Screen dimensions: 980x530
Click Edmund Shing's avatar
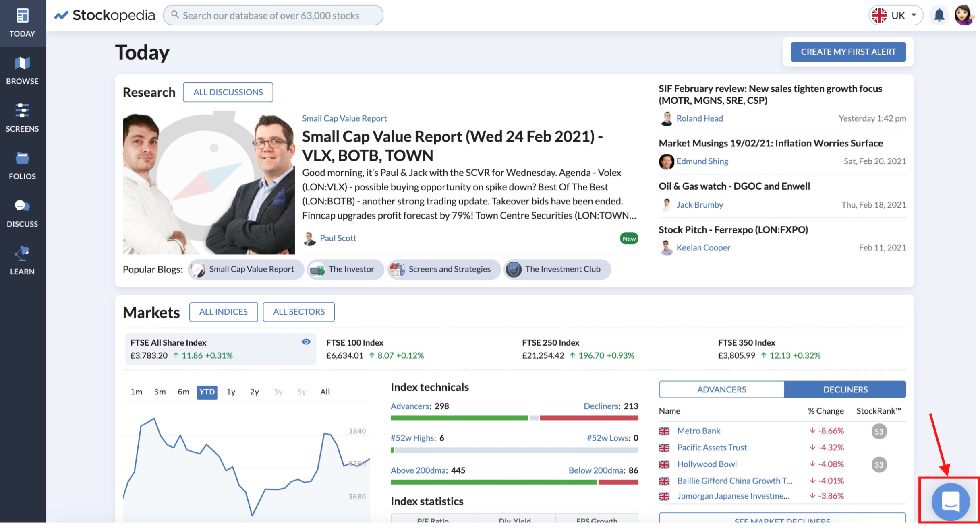pos(666,161)
